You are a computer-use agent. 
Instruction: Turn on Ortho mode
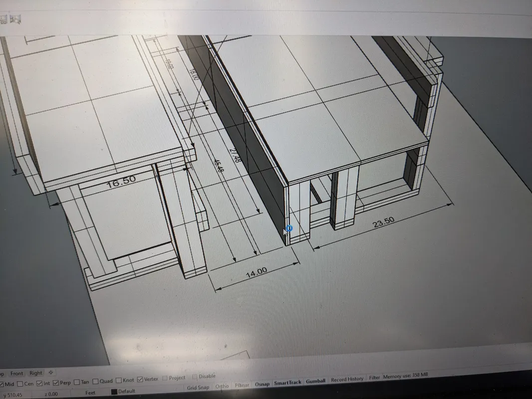coord(222,386)
